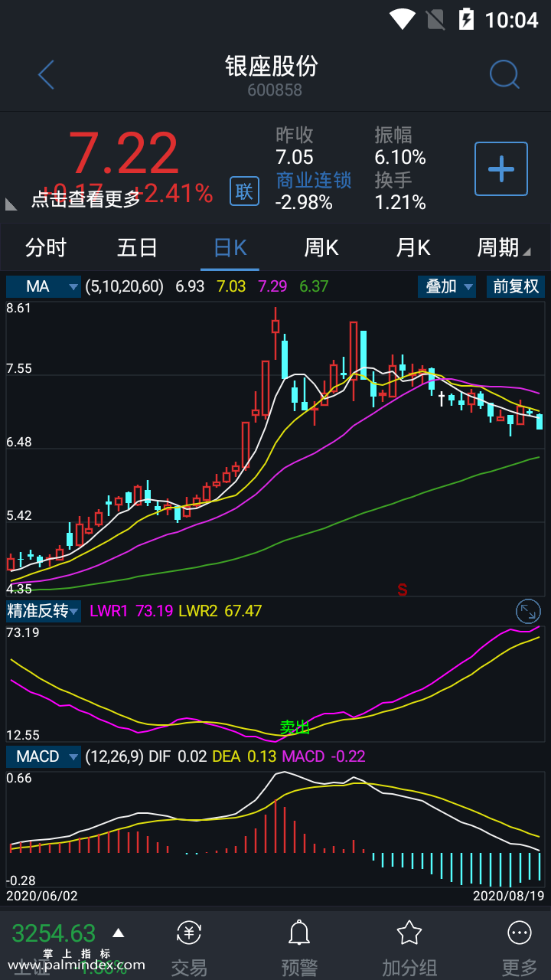Viewport: 551px width, 980px height.
Task: Tap the 联 linked info icon
Action: point(244,191)
